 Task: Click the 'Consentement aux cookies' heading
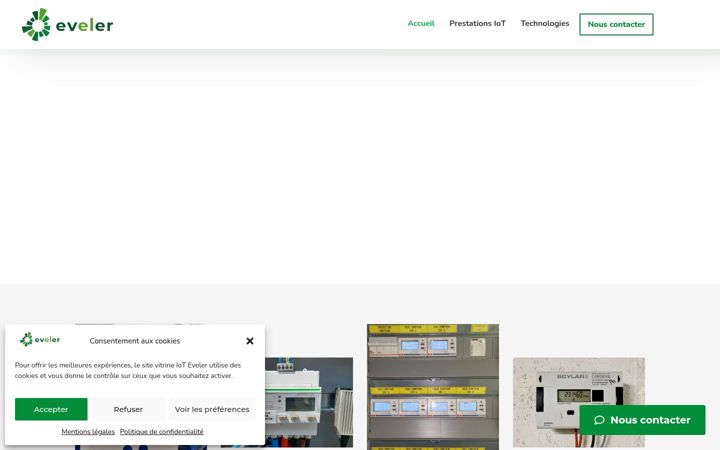(135, 341)
